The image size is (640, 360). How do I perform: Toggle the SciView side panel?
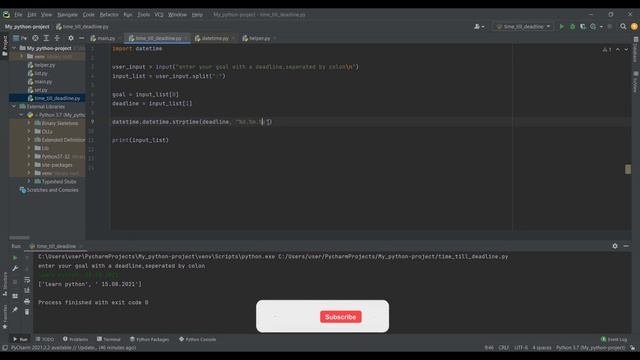636,82
